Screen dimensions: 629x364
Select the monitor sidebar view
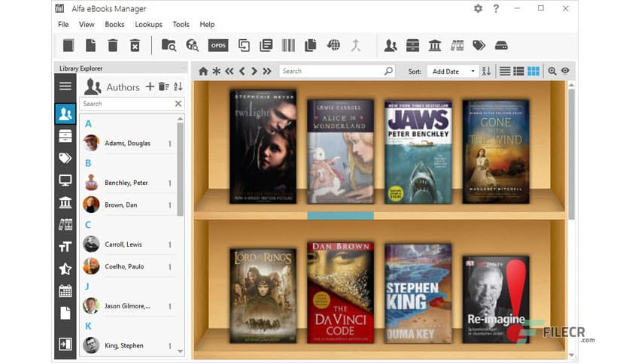tap(65, 180)
